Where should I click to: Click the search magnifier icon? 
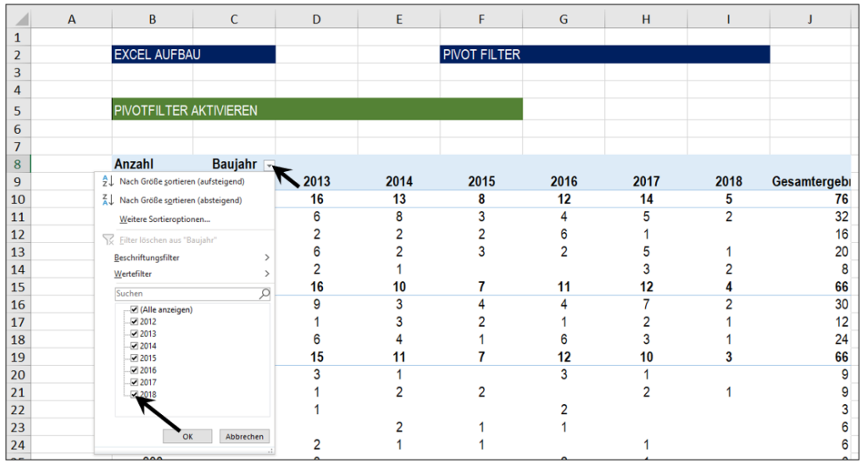[264, 294]
